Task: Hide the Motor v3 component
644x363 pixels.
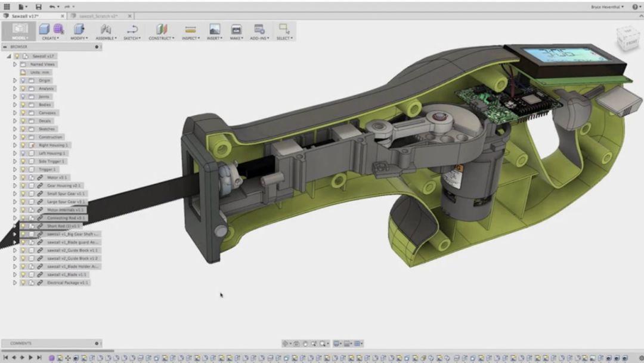Action: tap(23, 177)
